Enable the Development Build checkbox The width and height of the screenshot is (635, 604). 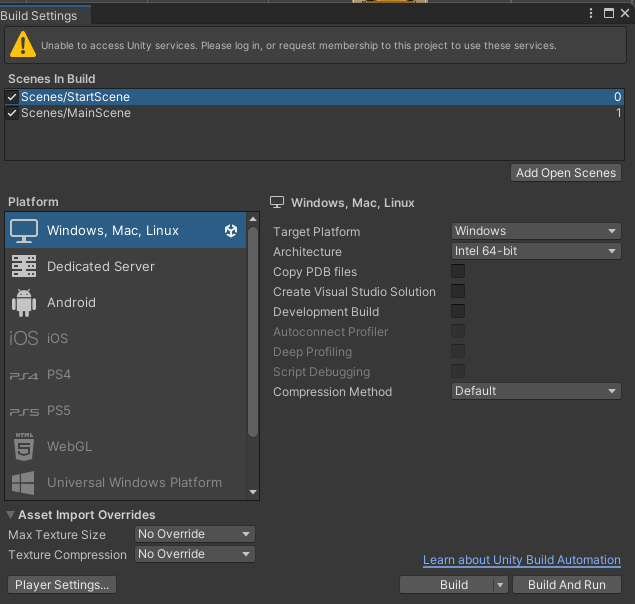click(458, 311)
